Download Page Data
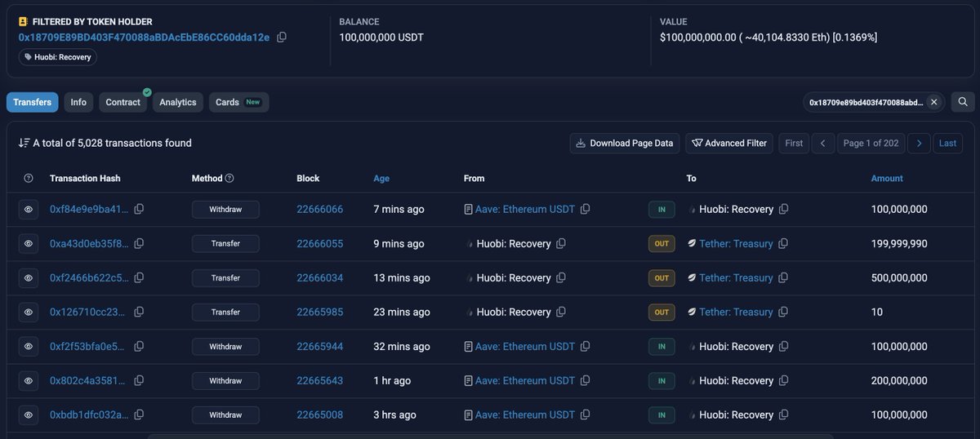The height and width of the screenshot is (439, 980). tap(625, 143)
